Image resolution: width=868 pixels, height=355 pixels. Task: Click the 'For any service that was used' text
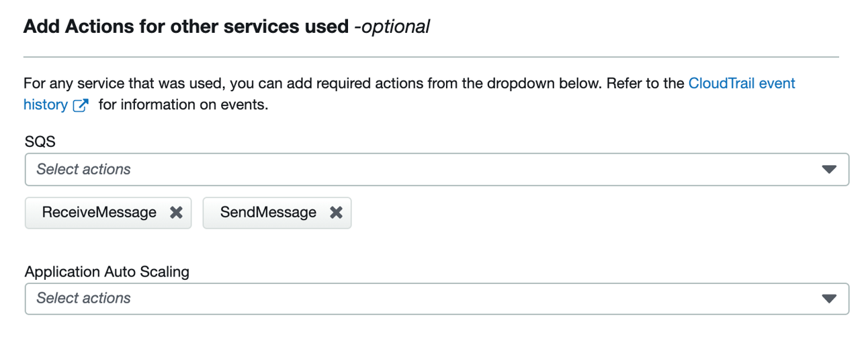pos(121,84)
